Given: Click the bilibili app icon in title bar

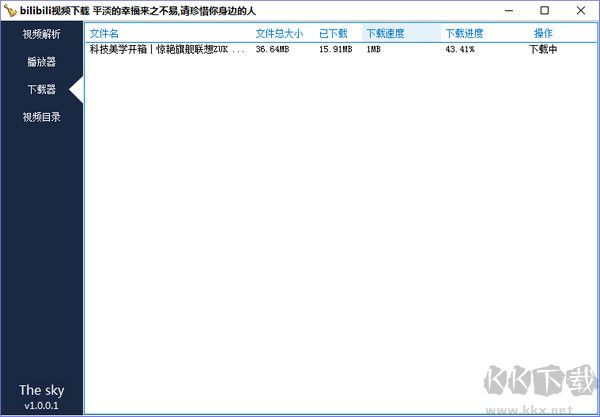Looking at the screenshot, I should coord(10,10).
